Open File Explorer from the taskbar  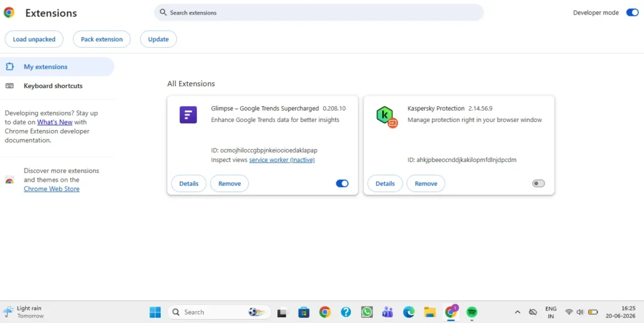[x=430, y=312]
